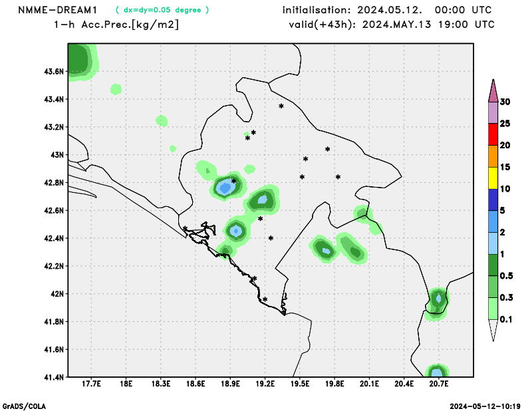Click the coastal station asterisk near 18.5E 42.45N
This screenshot has width=532, height=411.
[x=185, y=228]
